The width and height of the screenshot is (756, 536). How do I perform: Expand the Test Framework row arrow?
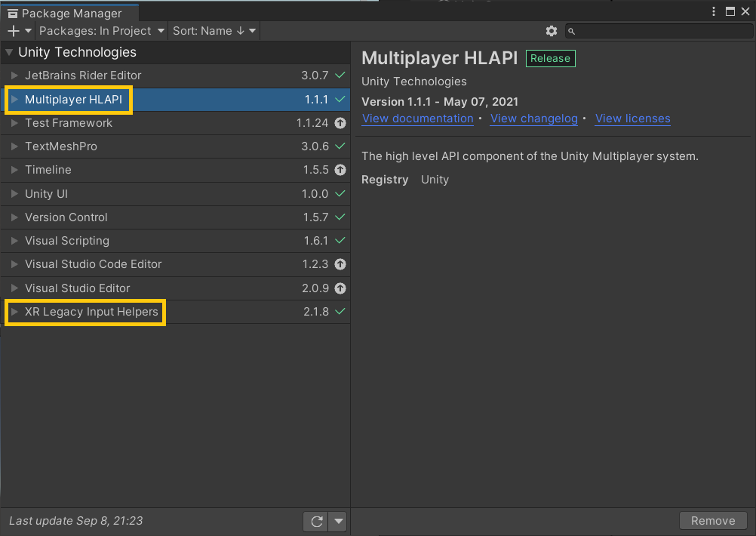pyautogui.click(x=14, y=123)
